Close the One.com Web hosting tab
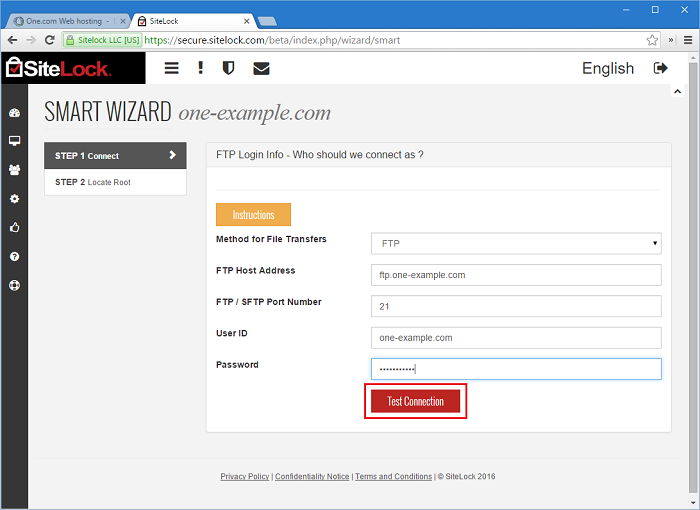700x510 pixels. click(123, 21)
